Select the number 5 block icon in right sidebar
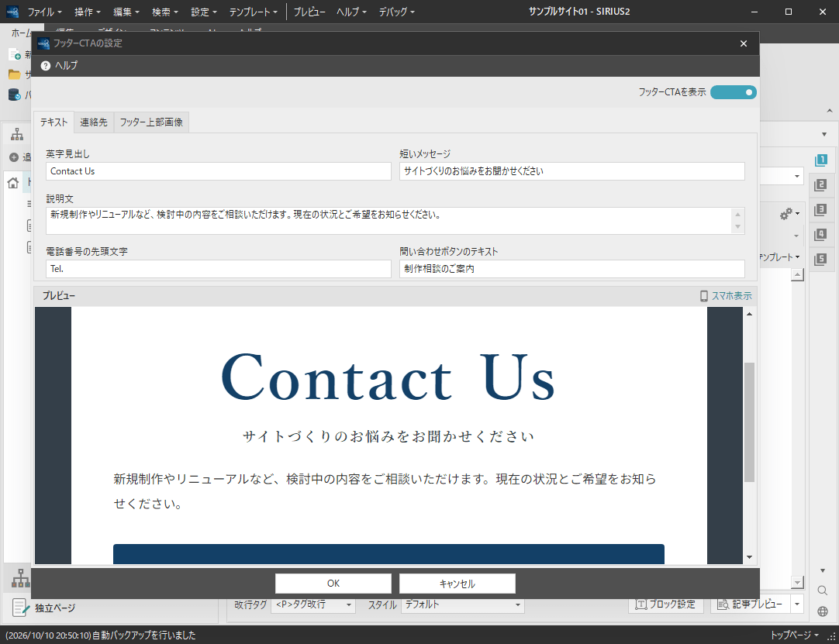 coord(820,260)
